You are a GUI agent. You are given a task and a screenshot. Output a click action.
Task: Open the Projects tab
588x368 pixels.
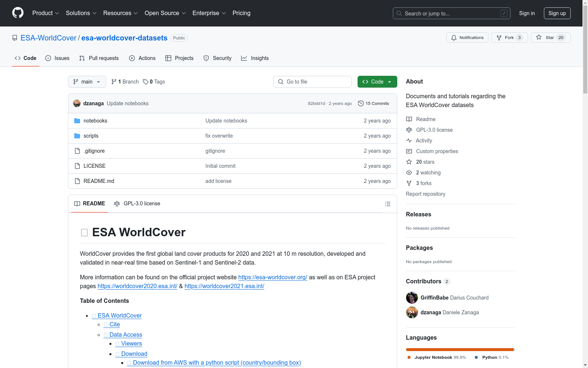[179, 58]
